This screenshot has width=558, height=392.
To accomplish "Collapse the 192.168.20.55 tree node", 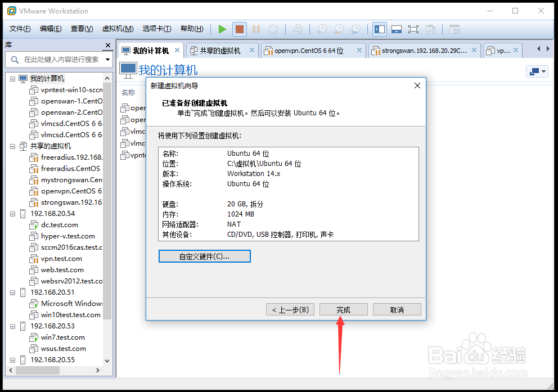I will (x=12, y=360).
